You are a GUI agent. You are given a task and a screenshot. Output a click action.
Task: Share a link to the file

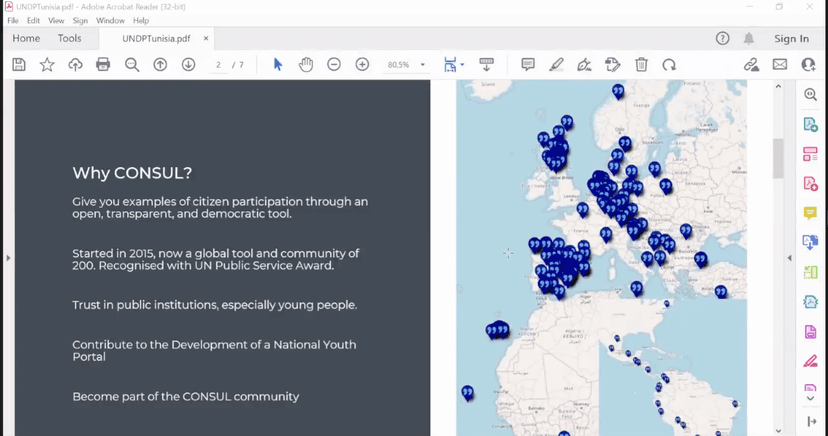751,65
